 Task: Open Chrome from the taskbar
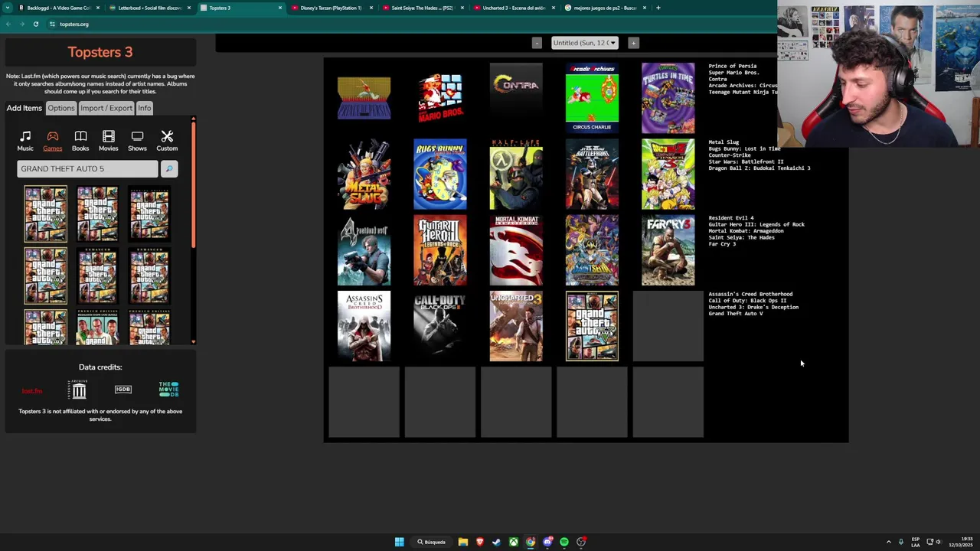pyautogui.click(x=531, y=542)
